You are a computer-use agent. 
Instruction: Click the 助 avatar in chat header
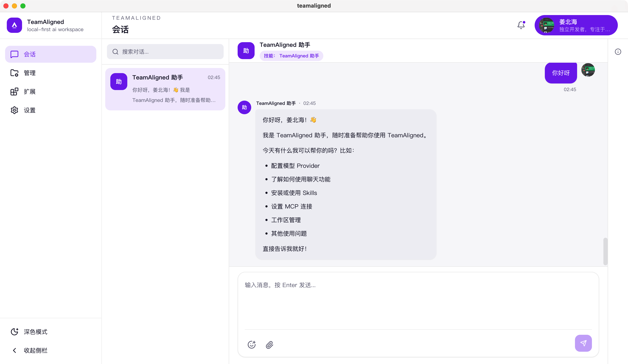246,50
